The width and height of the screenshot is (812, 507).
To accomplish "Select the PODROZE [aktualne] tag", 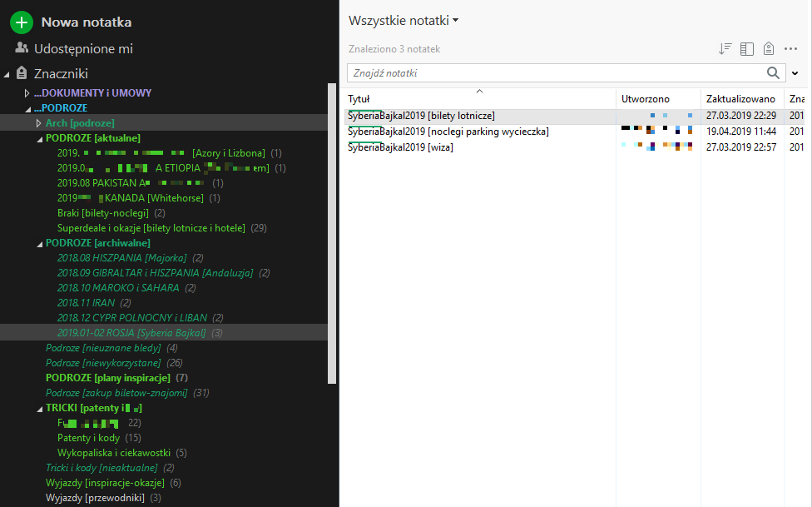I will 92,138.
